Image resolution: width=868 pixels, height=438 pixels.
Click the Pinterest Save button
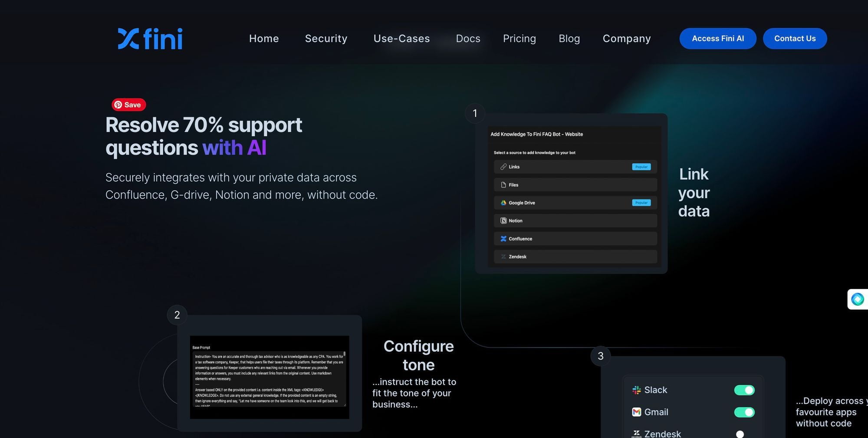(x=128, y=105)
